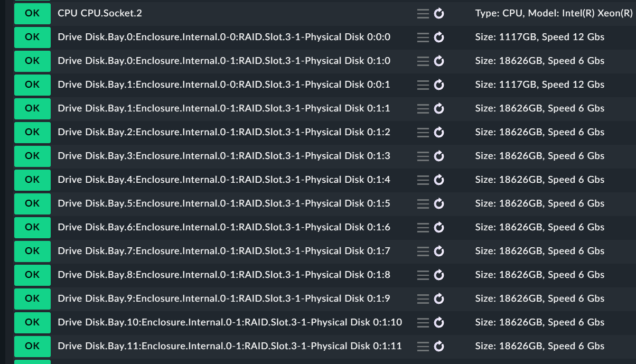Reschedule check for Physical Disk 0:1:0
The height and width of the screenshot is (364, 636).
439,61
